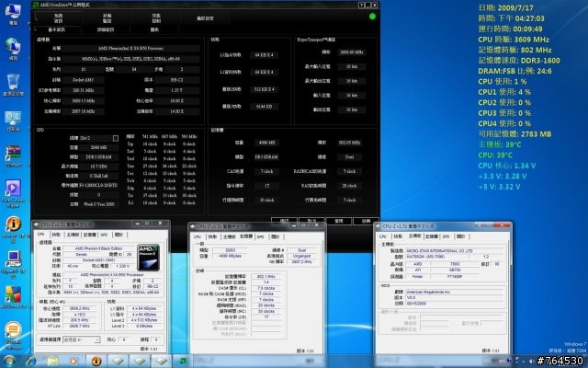Open the SPD slot dropdown in OverDrive
Viewport: 588px width, 368px height.
pos(116,138)
